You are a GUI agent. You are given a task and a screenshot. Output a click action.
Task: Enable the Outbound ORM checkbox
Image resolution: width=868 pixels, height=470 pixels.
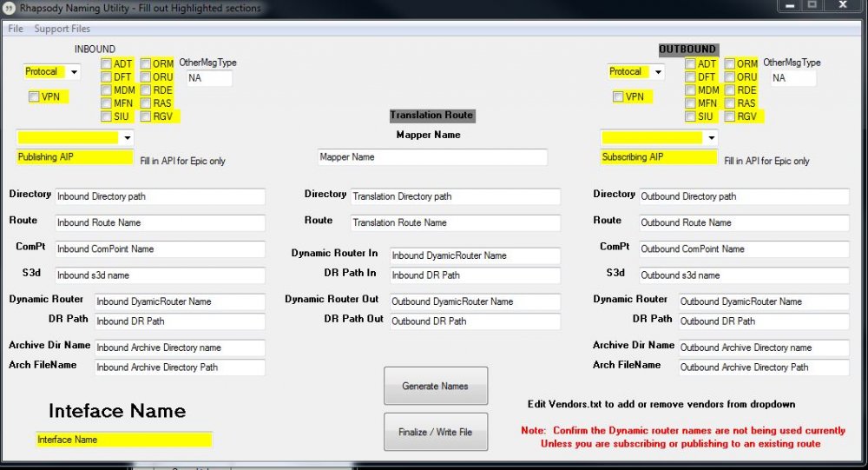730,63
